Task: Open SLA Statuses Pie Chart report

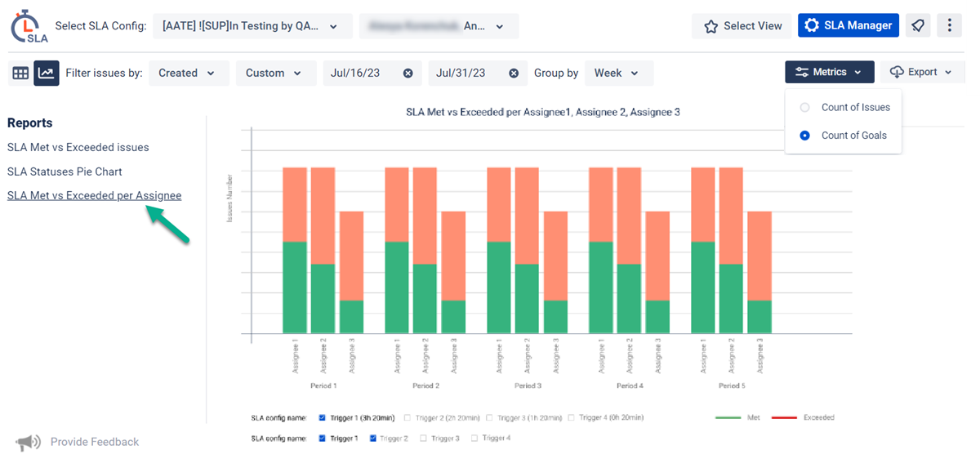Action: coord(65,172)
